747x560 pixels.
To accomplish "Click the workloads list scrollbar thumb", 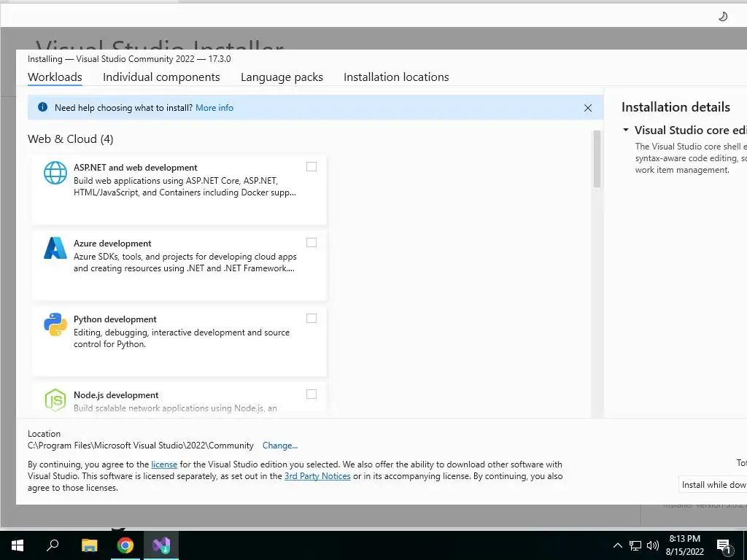I will pos(597,159).
